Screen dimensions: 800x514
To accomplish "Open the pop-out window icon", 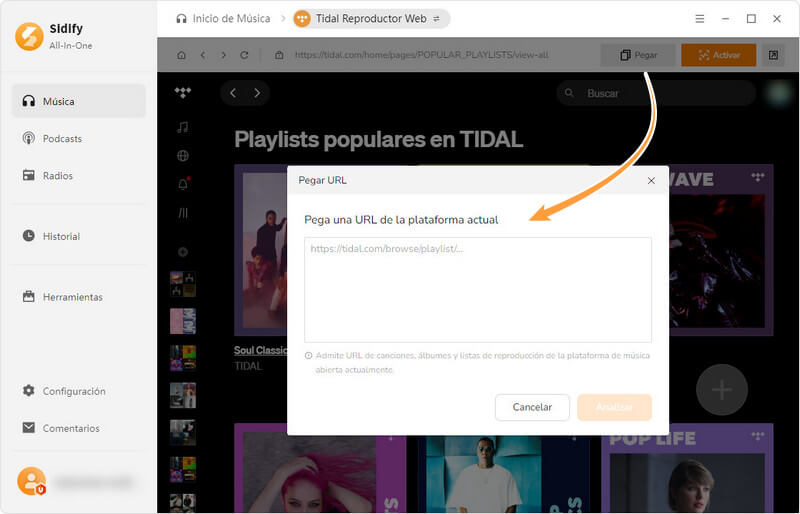I will (773, 55).
